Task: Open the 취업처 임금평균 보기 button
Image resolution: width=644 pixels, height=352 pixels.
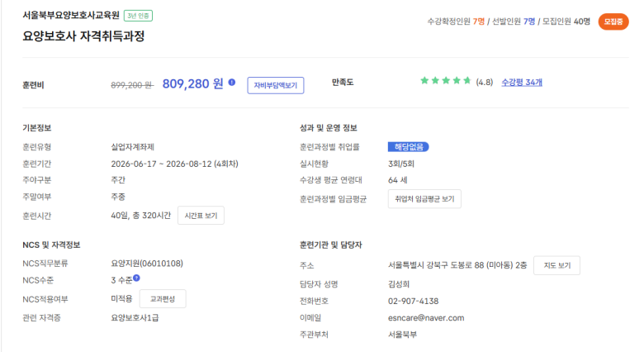Action: point(424,199)
